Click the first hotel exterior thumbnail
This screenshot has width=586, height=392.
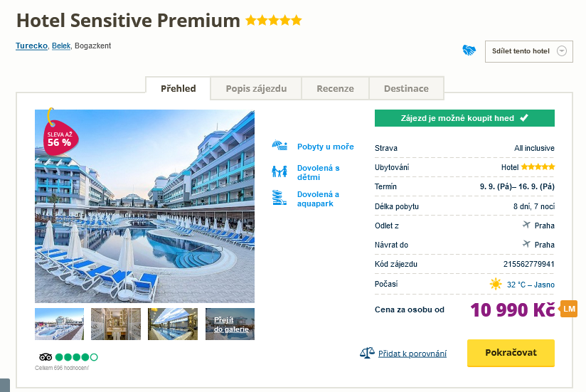[x=59, y=324]
